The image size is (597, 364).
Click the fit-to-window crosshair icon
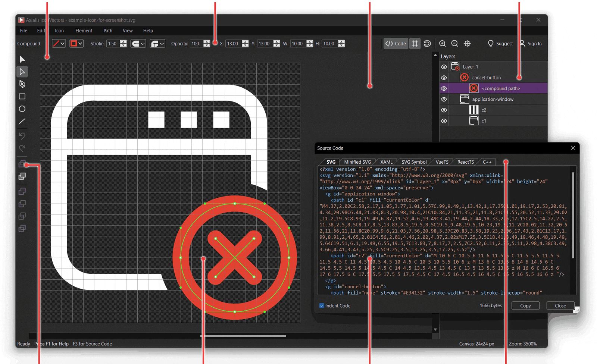(467, 44)
